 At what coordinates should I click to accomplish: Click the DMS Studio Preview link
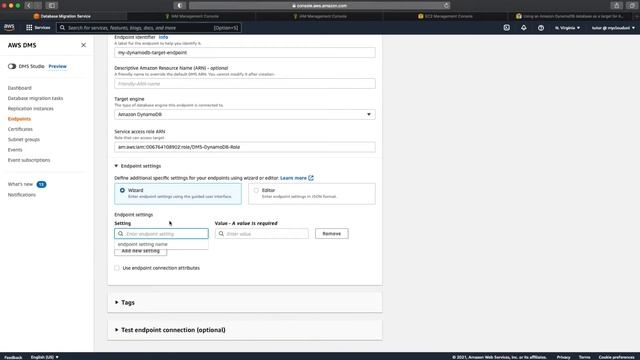pos(58,66)
